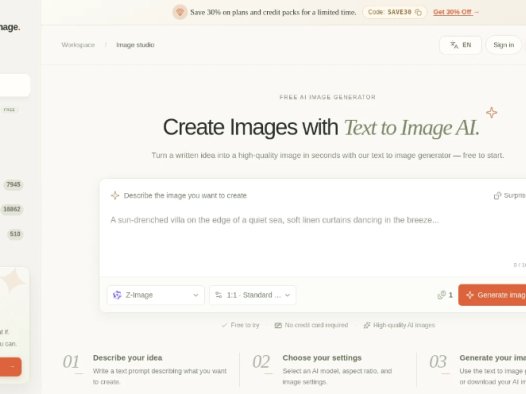
Task: Click the Choose your settings step heading
Action: click(x=322, y=358)
